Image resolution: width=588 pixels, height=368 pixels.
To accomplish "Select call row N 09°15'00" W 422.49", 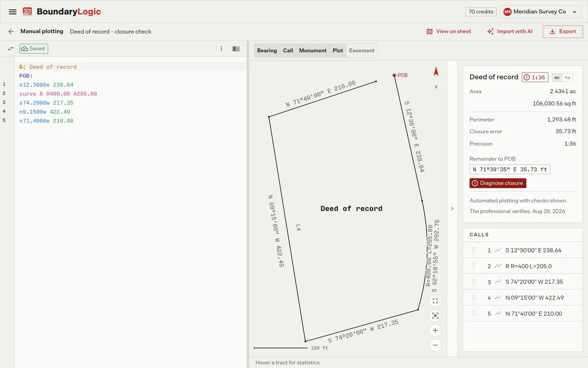I will point(523,298).
